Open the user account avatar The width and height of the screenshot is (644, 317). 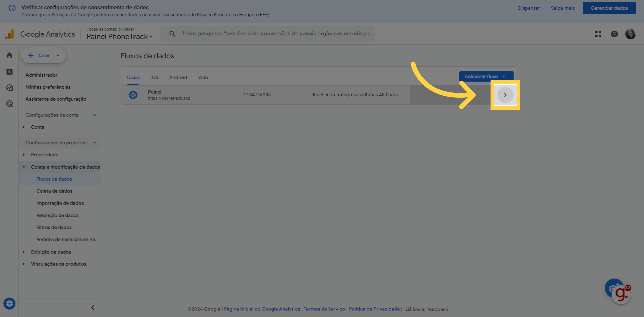point(630,34)
